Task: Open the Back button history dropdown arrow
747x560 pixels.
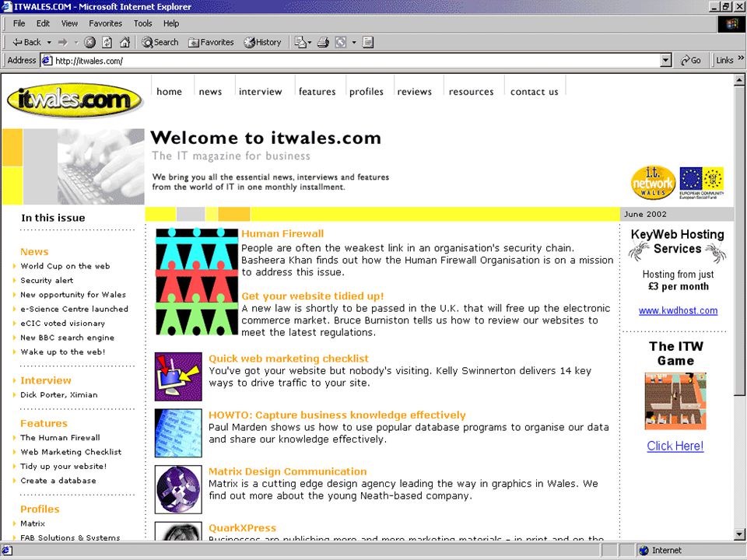Action: 49,42
